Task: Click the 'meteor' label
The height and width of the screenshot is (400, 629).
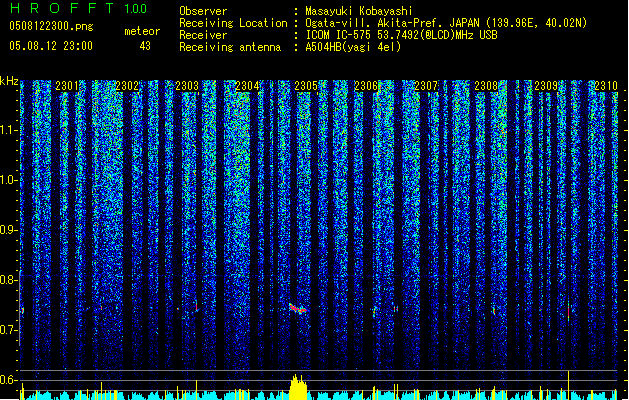Action: 142,31
